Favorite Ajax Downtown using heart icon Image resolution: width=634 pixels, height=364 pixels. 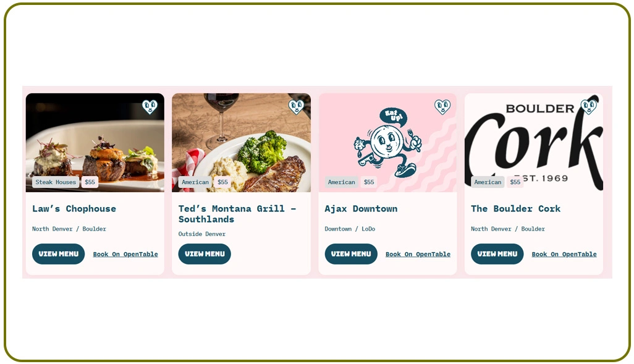click(442, 107)
